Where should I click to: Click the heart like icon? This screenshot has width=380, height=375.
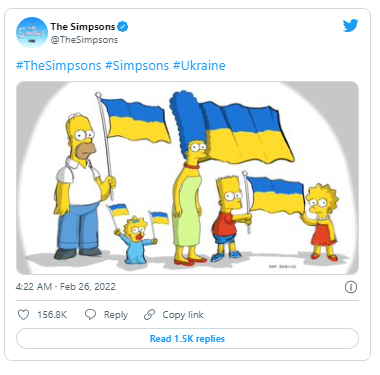(23, 314)
